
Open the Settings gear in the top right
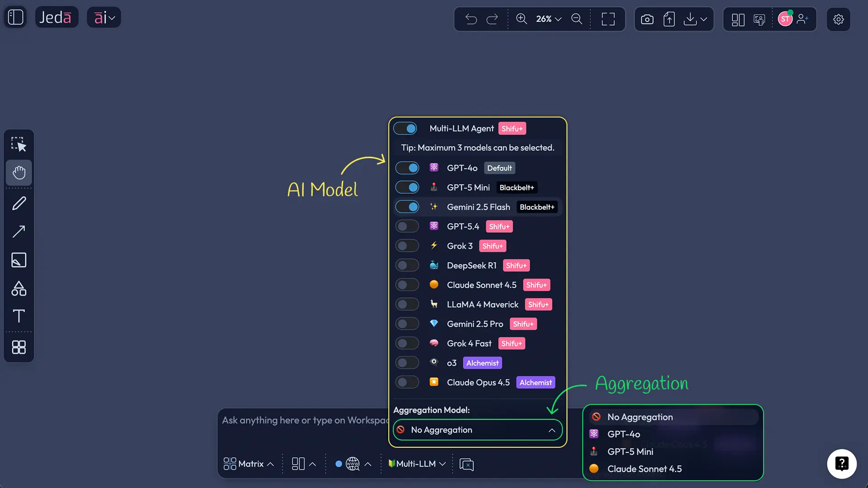839,19
